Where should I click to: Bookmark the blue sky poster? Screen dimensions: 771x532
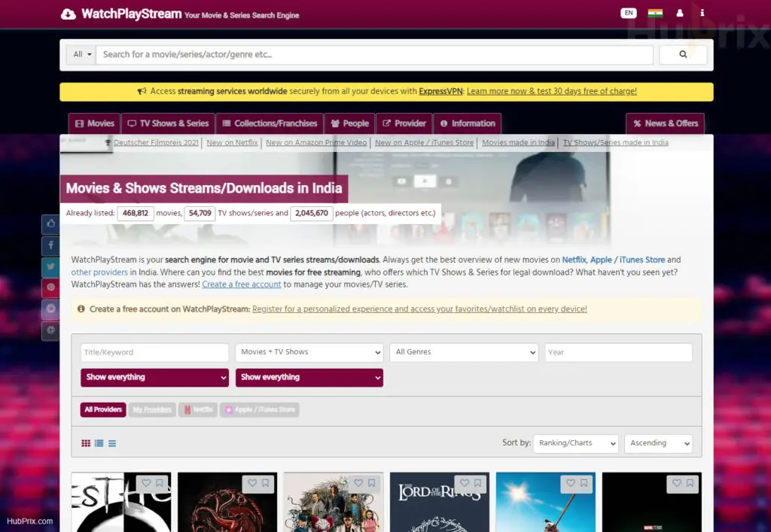[x=584, y=483]
